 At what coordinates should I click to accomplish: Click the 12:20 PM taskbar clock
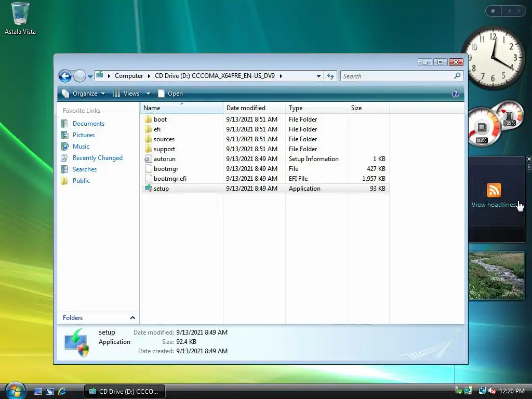click(x=512, y=391)
